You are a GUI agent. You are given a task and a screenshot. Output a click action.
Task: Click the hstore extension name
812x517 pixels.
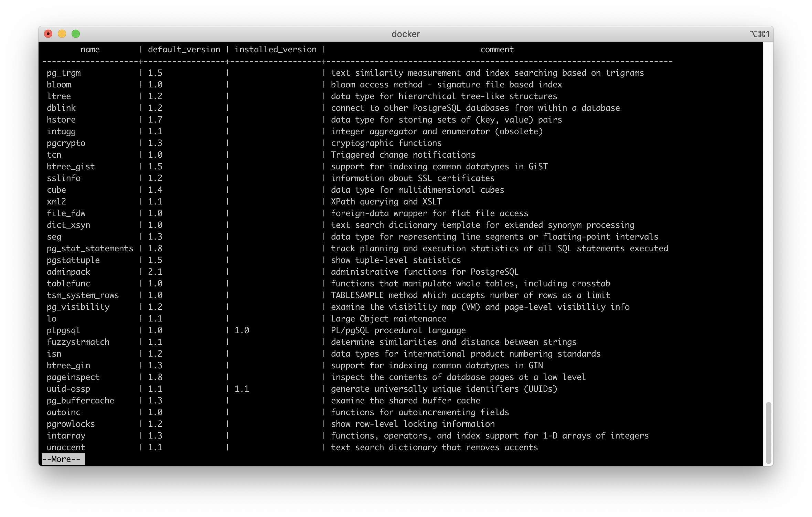pos(61,120)
